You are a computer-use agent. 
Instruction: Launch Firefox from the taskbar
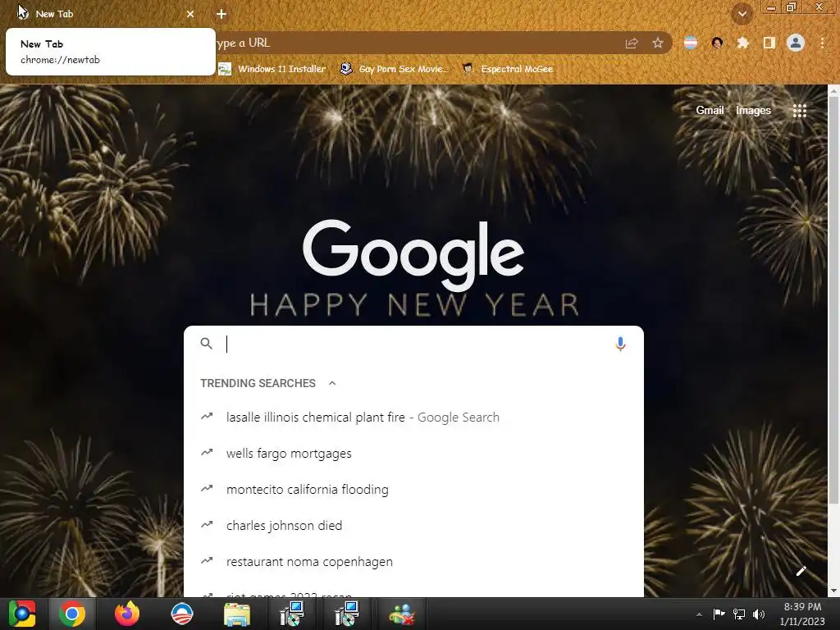click(127, 614)
